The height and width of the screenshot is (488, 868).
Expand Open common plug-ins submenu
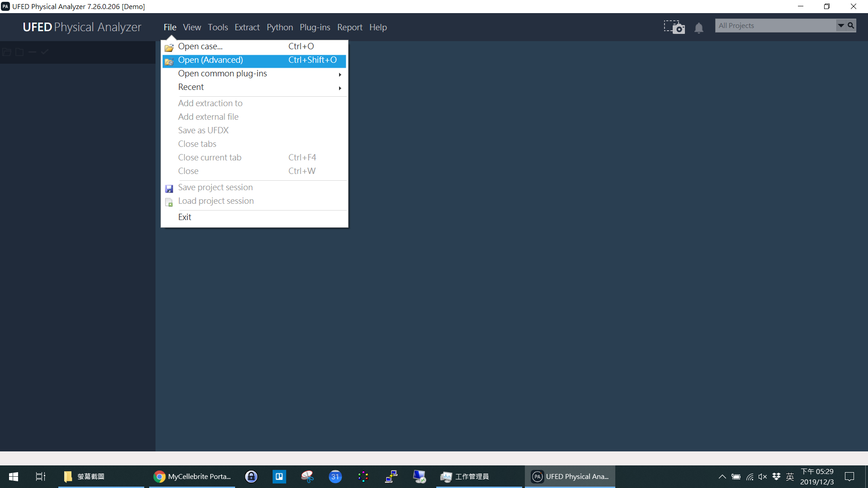[254, 74]
